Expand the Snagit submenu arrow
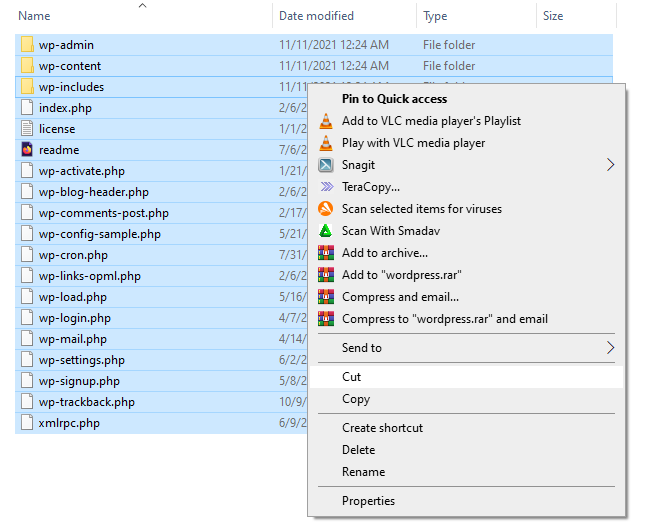 (610, 165)
